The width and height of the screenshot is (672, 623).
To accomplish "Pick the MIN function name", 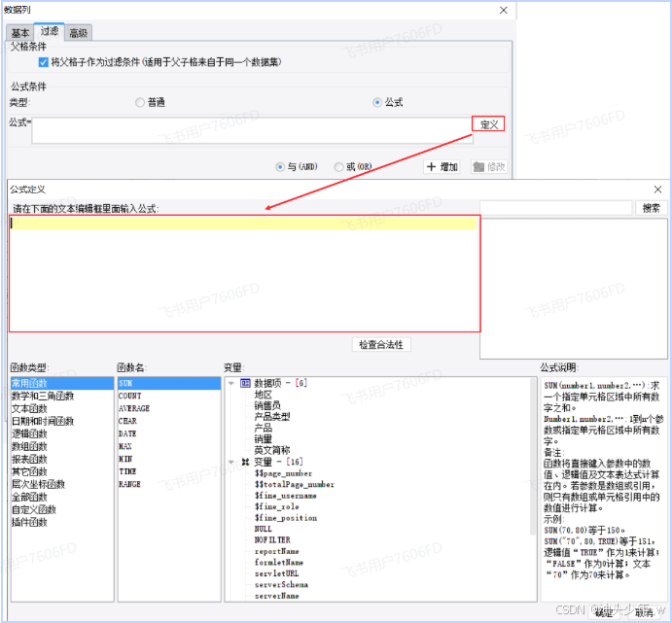I will (169, 459).
